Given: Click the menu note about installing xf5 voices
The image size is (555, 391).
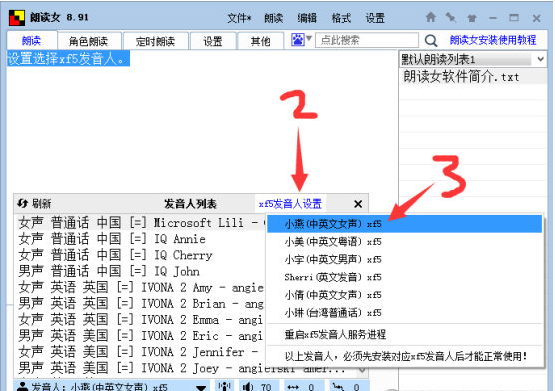Looking at the screenshot, I should tap(404, 356).
